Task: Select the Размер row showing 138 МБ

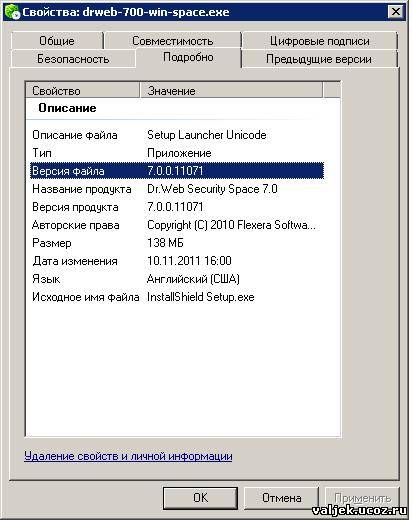Action: (177, 243)
